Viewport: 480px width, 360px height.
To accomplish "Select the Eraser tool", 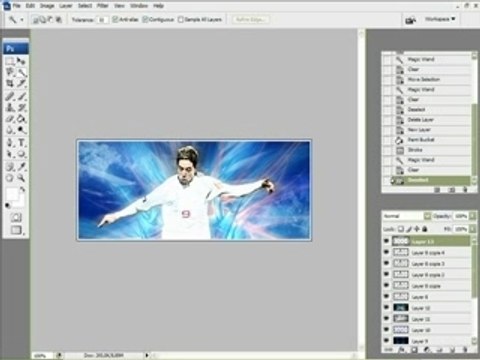I will (x=10, y=119).
